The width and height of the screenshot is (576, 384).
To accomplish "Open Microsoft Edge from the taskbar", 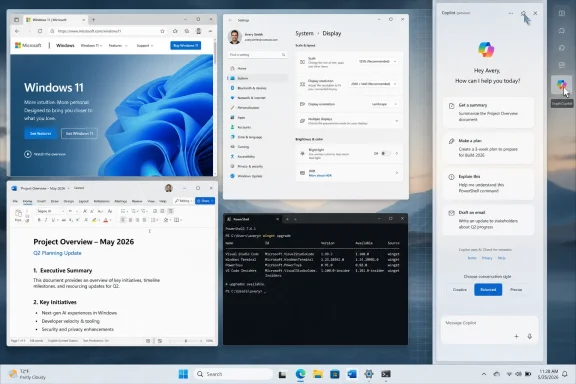I will tap(300, 374).
